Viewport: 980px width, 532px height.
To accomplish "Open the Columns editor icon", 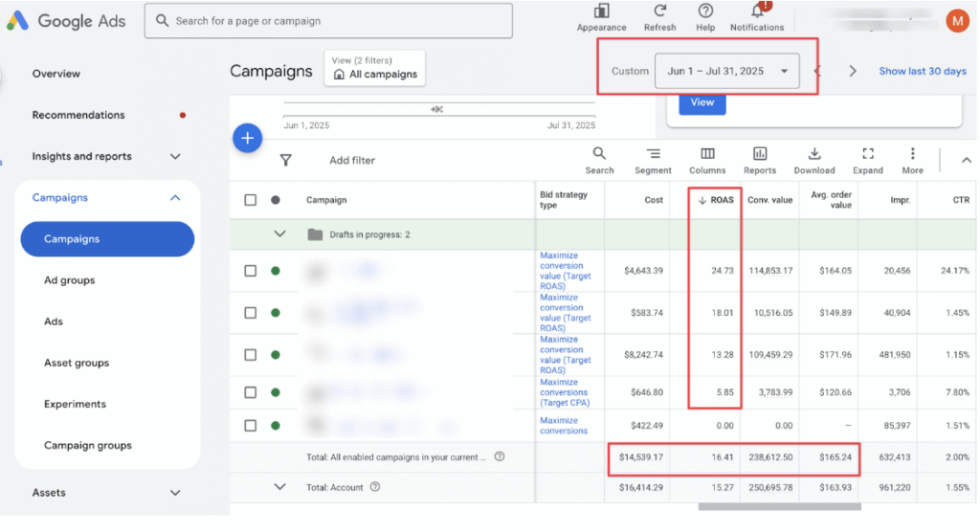I will click(x=707, y=154).
